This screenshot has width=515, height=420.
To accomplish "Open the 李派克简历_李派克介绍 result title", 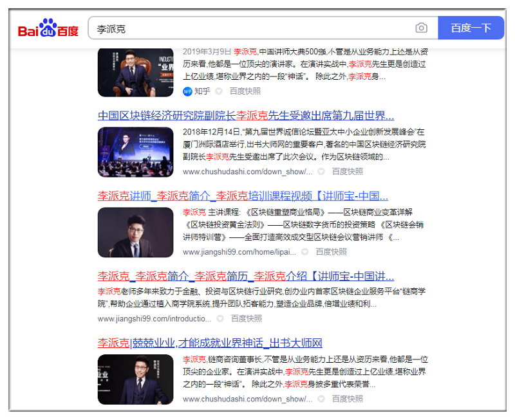I will [x=245, y=277].
